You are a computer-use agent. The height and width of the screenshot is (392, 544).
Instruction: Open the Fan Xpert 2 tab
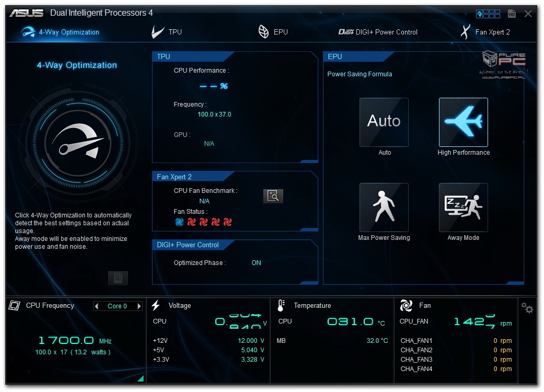(485, 32)
